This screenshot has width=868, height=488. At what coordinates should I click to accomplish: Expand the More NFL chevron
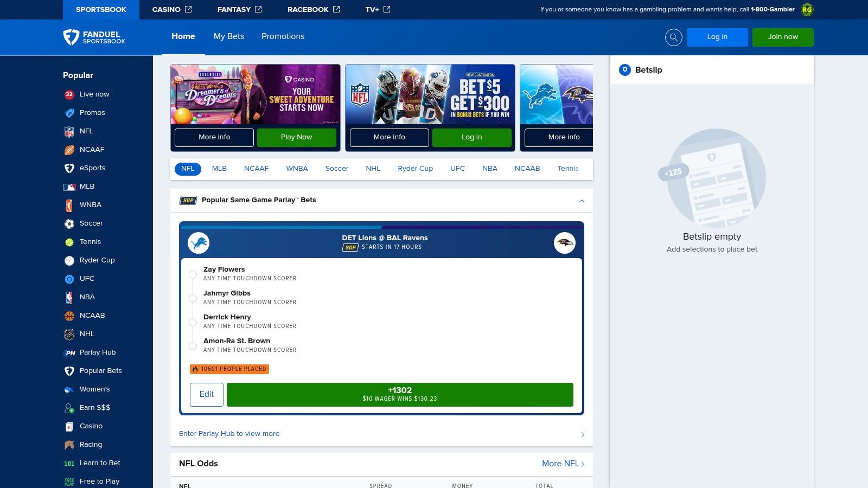[583, 464]
